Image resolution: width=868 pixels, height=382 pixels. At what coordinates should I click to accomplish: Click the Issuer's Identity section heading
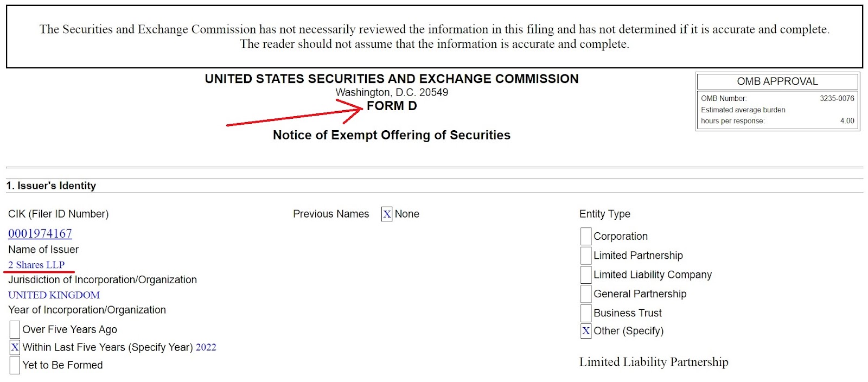[x=51, y=186]
